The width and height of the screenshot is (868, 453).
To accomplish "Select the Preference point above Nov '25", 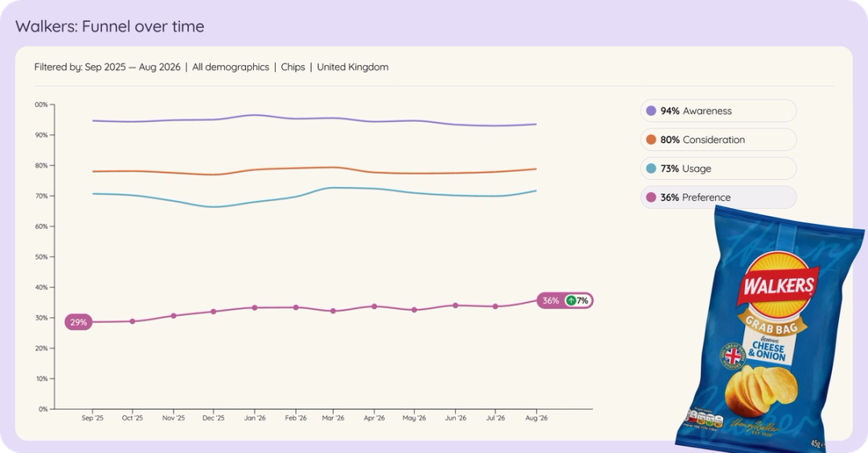I will [x=174, y=316].
